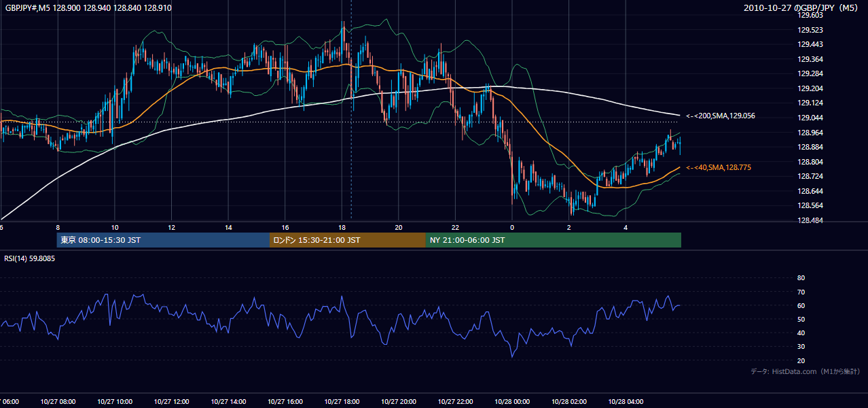Click price axis value 129.364
This screenshot has height=408, width=868.
[810, 59]
